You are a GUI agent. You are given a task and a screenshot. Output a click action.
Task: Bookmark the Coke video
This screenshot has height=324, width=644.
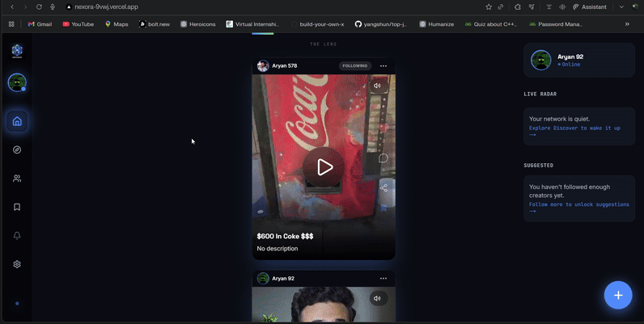pos(383,208)
